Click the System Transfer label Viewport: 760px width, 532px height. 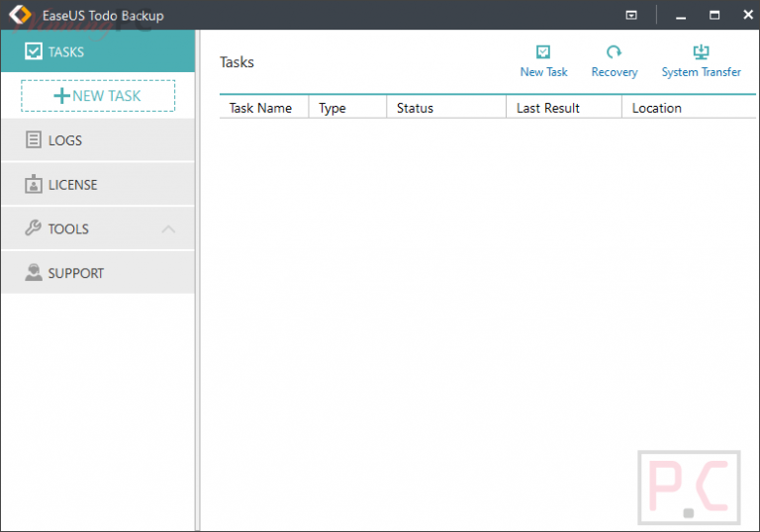[701, 72]
